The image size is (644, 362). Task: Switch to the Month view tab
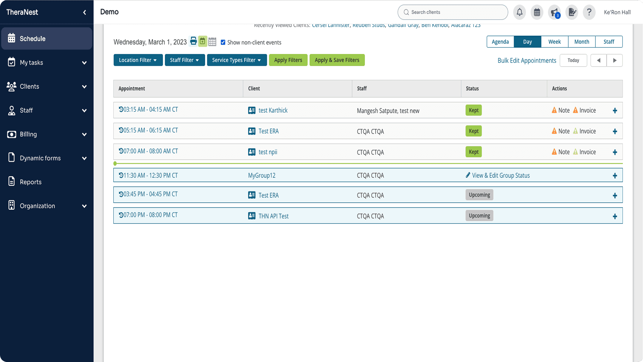pos(581,41)
